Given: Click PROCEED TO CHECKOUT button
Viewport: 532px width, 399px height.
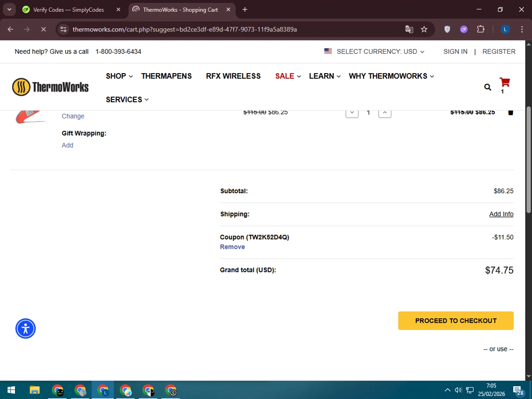Looking at the screenshot, I should [x=456, y=321].
